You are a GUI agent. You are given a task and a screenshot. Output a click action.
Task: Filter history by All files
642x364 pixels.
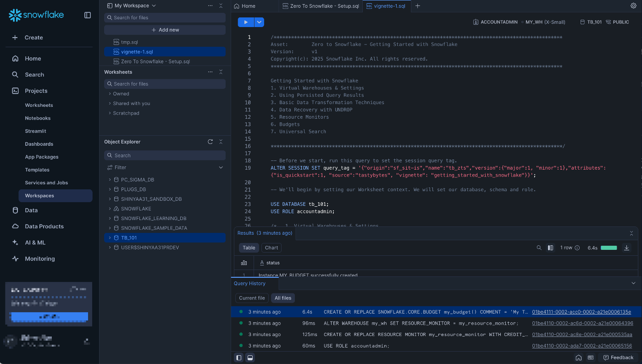(x=283, y=298)
